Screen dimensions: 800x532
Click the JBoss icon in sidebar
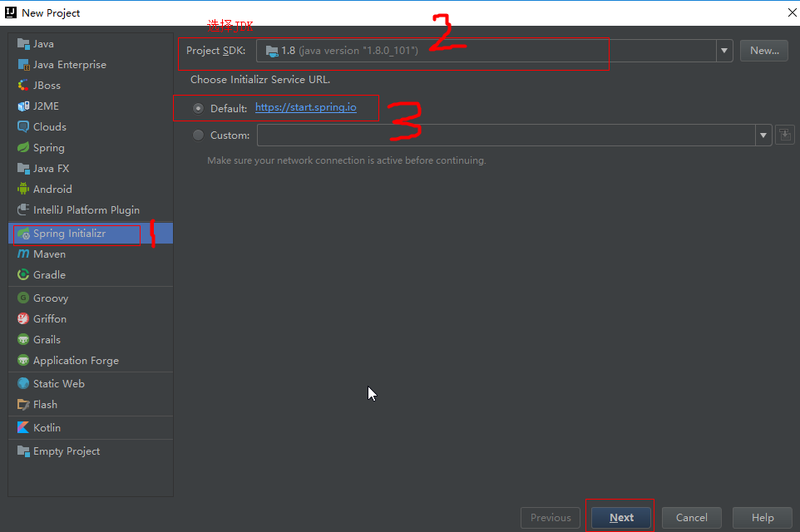(23, 85)
